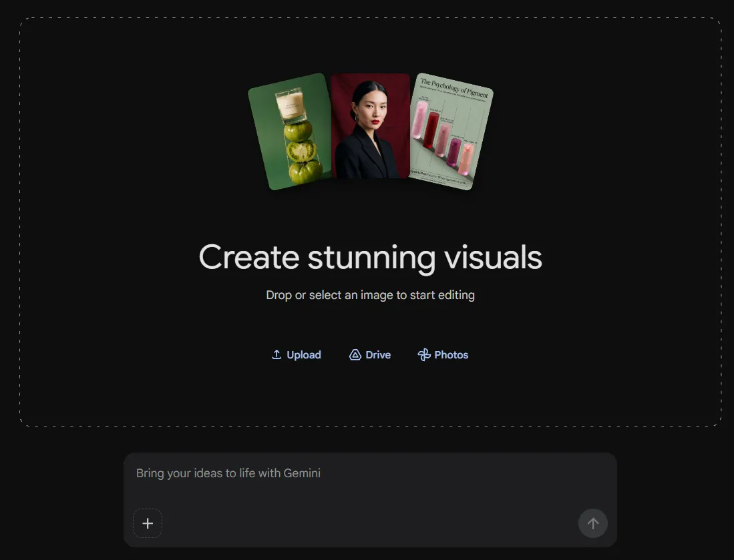Open Drive to select an image
The image size is (734, 560).
370,355
